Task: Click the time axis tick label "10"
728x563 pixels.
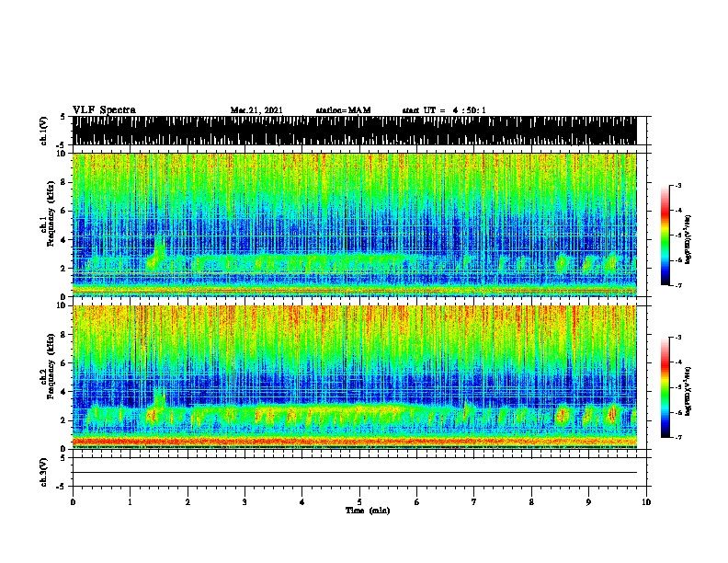Action: (646, 502)
